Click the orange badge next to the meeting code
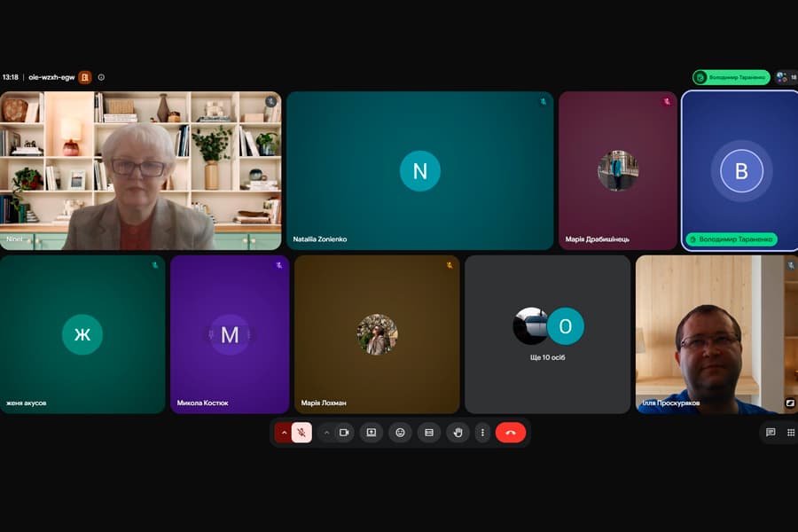The height and width of the screenshot is (532, 798). 85,77
